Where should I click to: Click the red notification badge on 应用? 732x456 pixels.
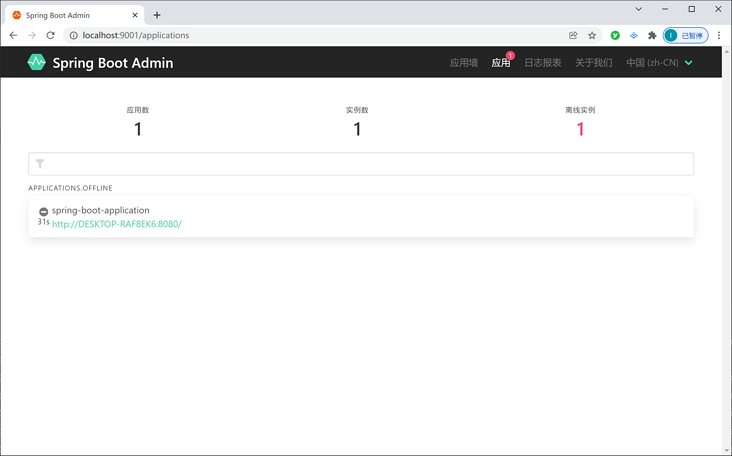click(510, 56)
